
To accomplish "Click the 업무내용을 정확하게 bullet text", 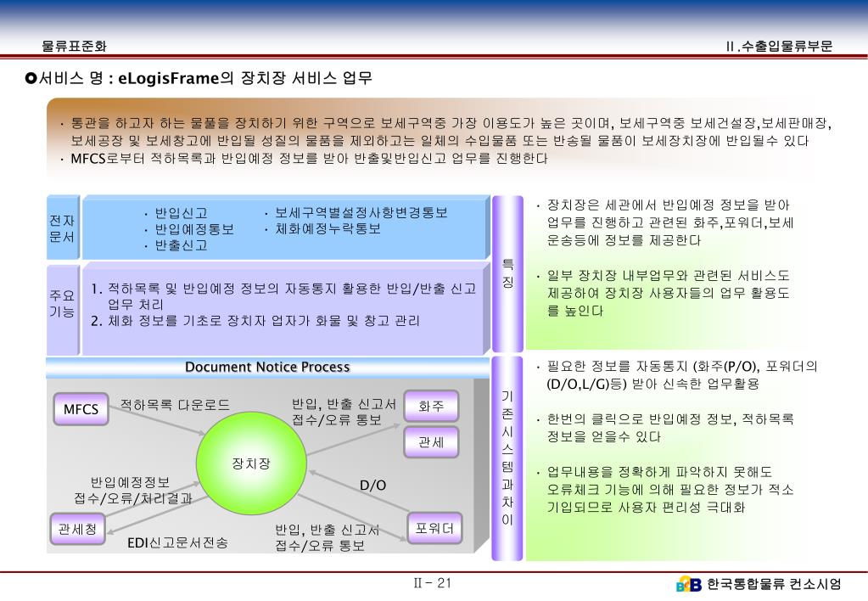I will (x=670, y=490).
